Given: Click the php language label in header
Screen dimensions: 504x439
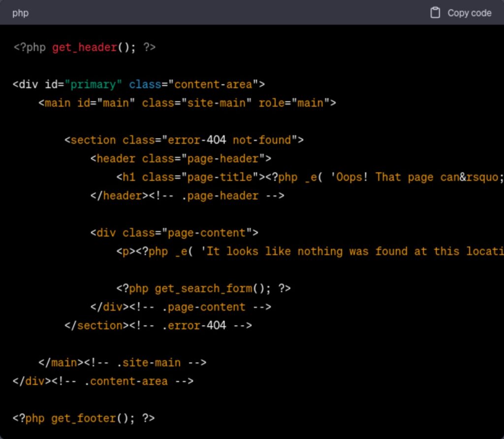Looking at the screenshot, I should click(20, 13).
